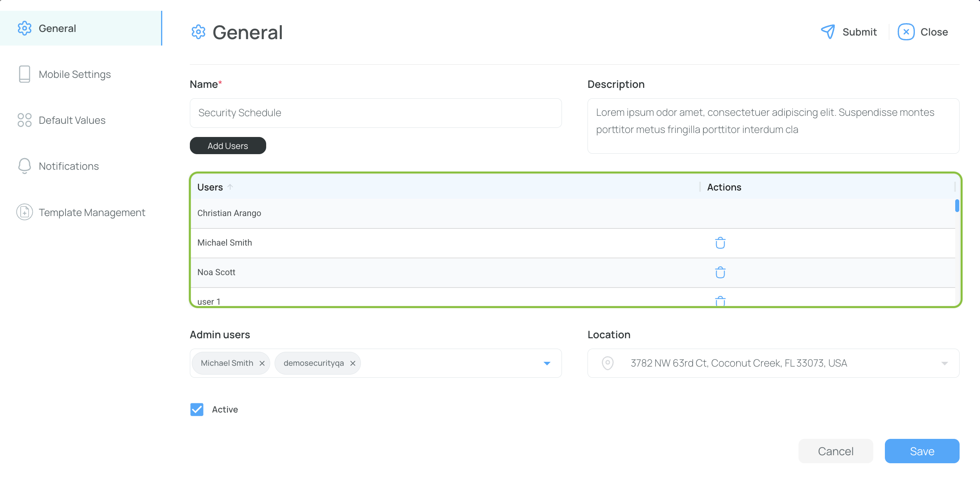Expand the Admin users dropdown

tap(547, 363)
